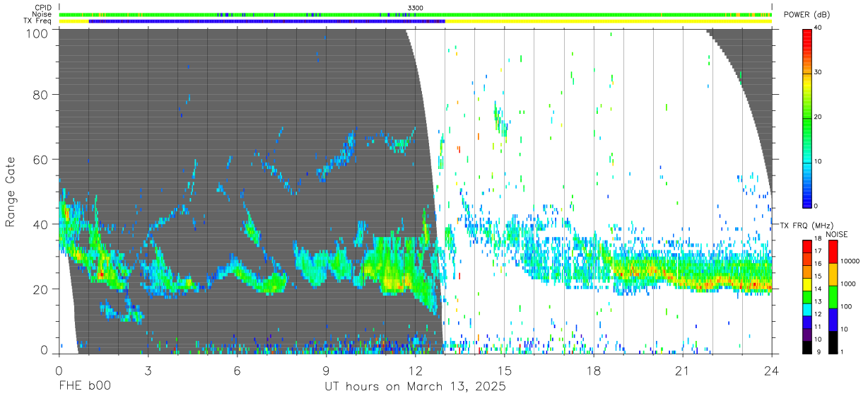Click the 100 tick on NOISE legend

(846, 306)
